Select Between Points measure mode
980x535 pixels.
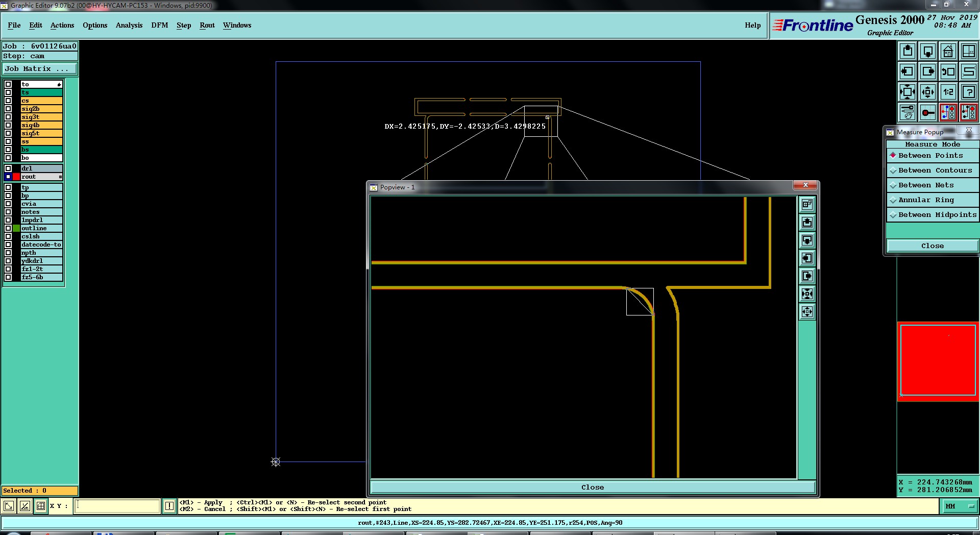click(933, 155)
